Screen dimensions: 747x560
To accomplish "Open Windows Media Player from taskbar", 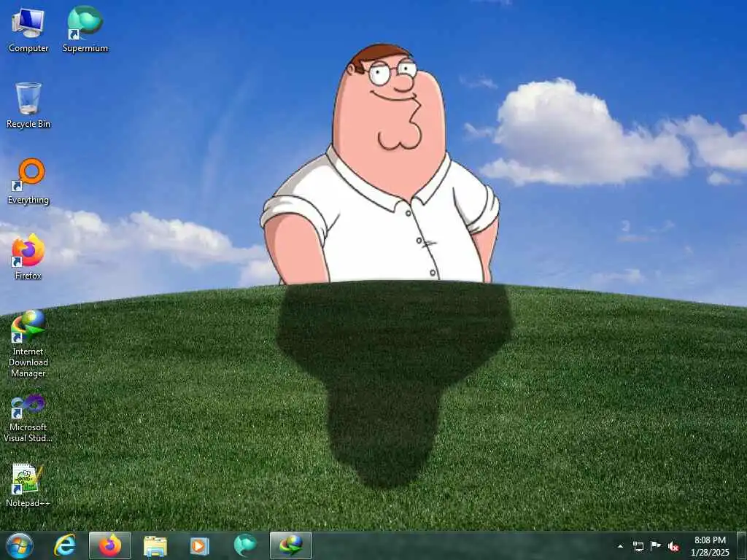I will [200, 545].
